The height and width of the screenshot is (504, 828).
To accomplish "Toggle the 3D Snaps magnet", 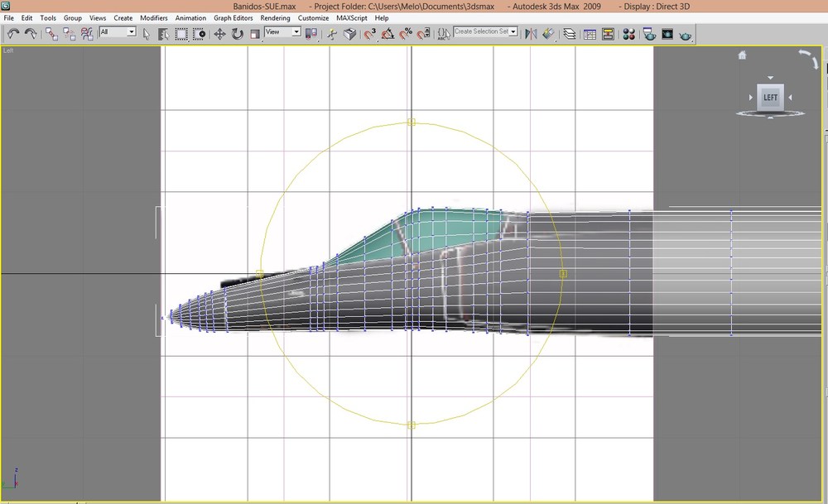I will (x=369, y=34).
